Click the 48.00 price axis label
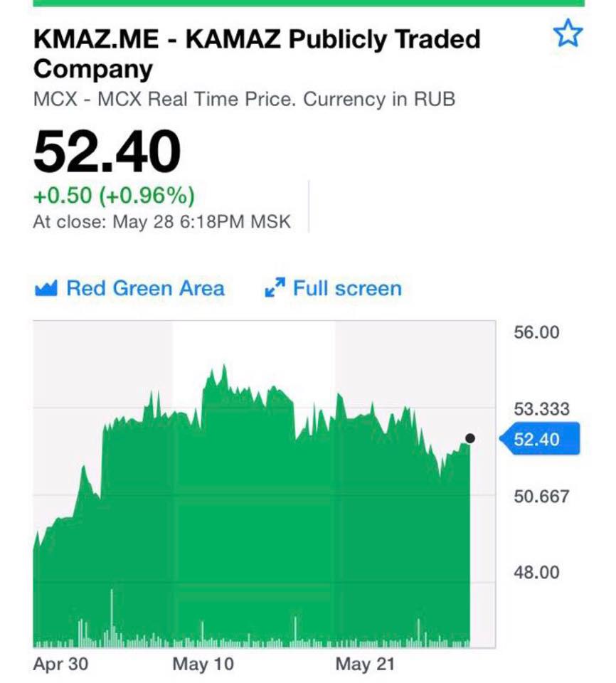This screenshot has height=683, width=616. click(536, 573)
